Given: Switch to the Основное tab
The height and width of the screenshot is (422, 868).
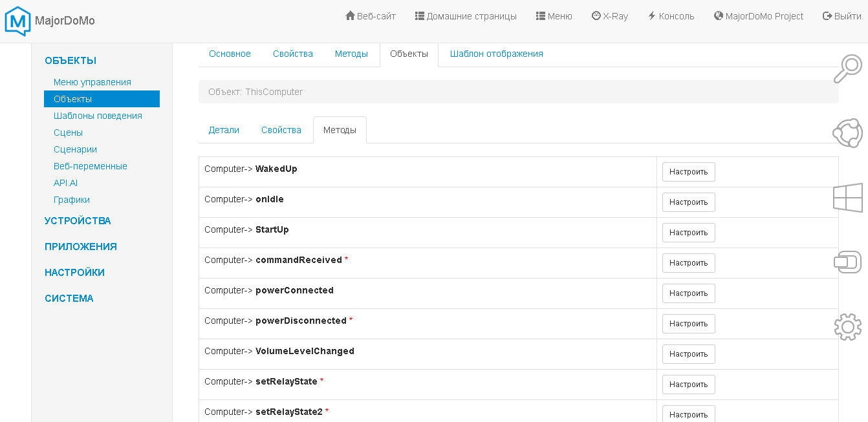Looking at the screenshot, I should pos(230,54).
